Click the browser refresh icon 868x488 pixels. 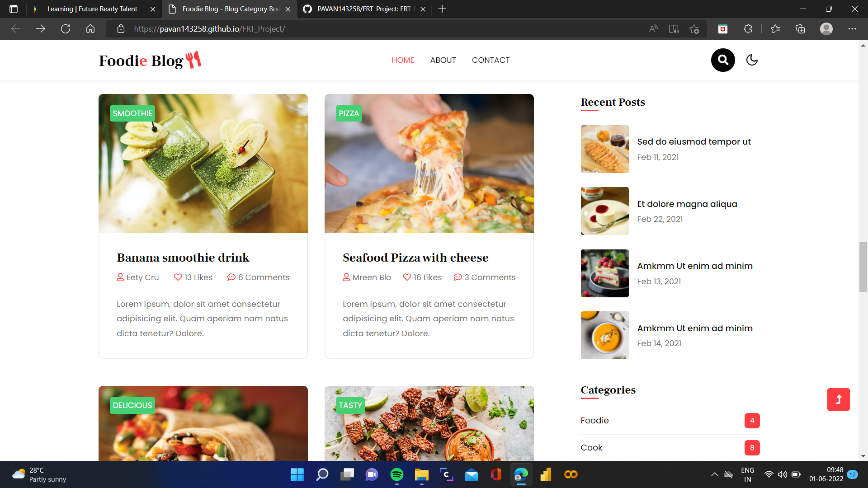click(x=66, y=29)
